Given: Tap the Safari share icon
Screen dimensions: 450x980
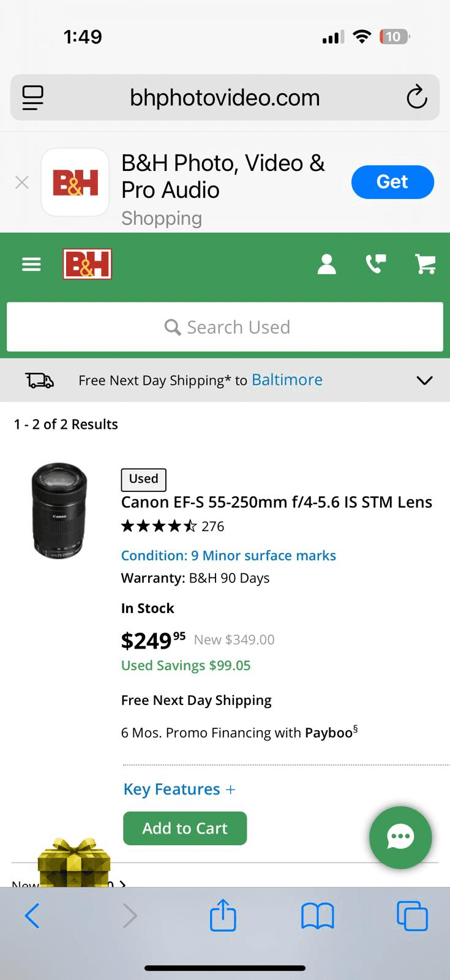Looking at the screenshot, I should pos(223,916).
